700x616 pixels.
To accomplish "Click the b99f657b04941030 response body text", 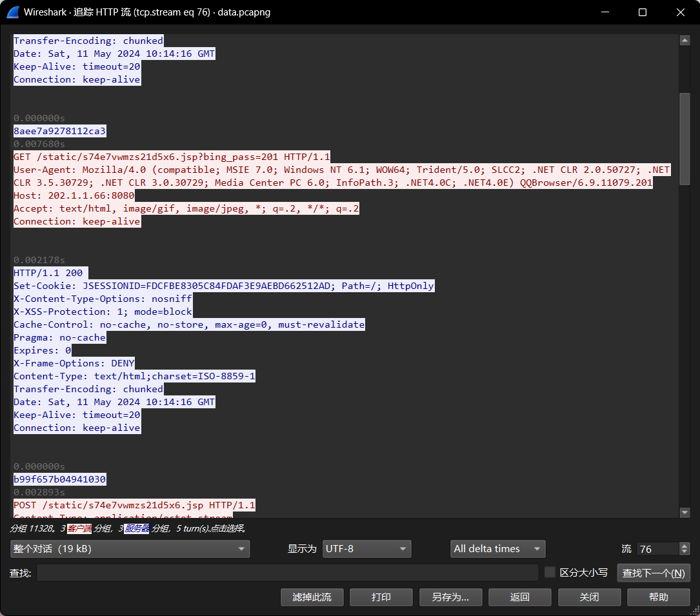I will (60, 479).
